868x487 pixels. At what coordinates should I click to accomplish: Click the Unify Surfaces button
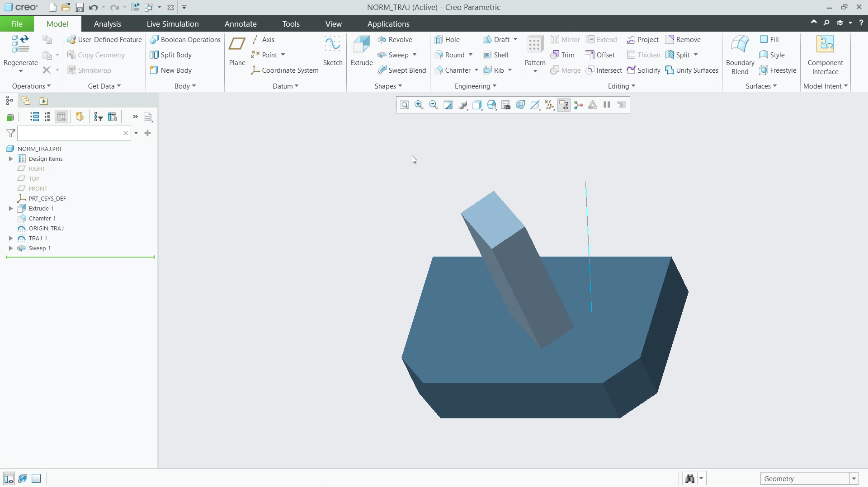[692, 70]
